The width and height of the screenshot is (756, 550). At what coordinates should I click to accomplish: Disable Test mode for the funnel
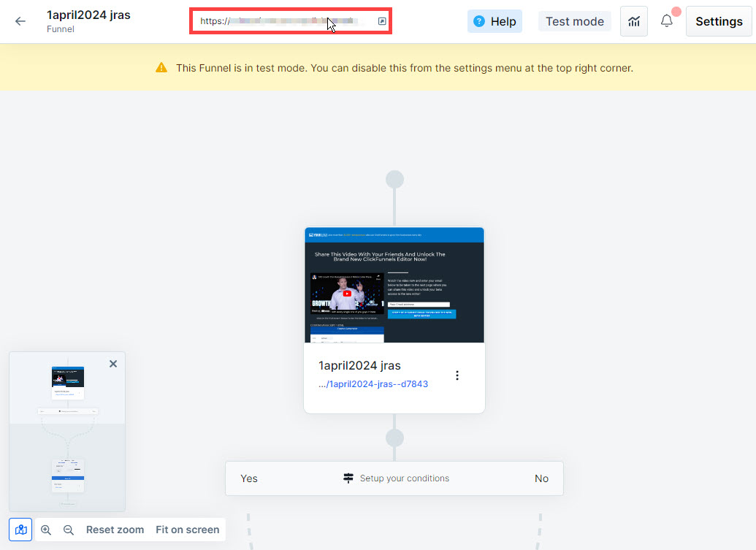tap(574, 21)
